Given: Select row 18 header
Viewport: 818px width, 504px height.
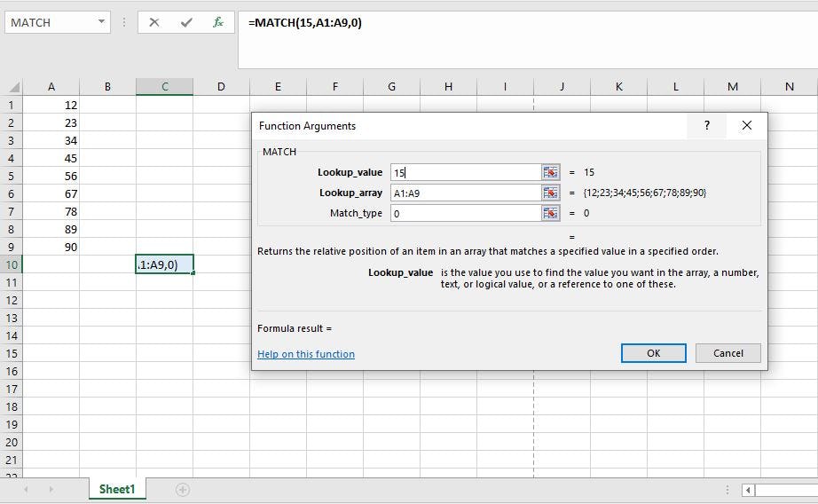Looking at the screenshot, I should pos(11,406).
